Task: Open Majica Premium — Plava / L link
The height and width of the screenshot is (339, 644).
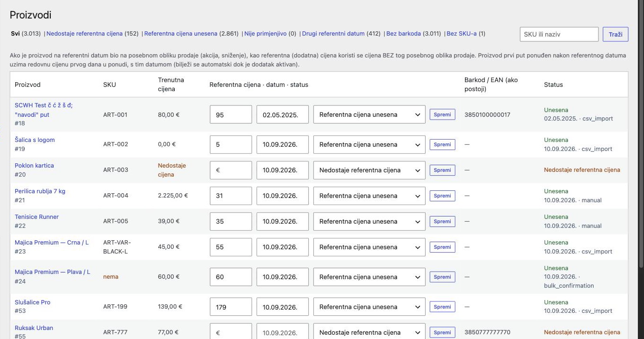Action: tap(52, 272)
